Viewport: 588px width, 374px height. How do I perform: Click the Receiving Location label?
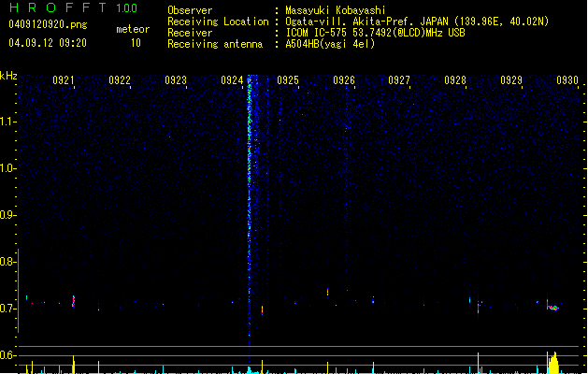(218, 22)
